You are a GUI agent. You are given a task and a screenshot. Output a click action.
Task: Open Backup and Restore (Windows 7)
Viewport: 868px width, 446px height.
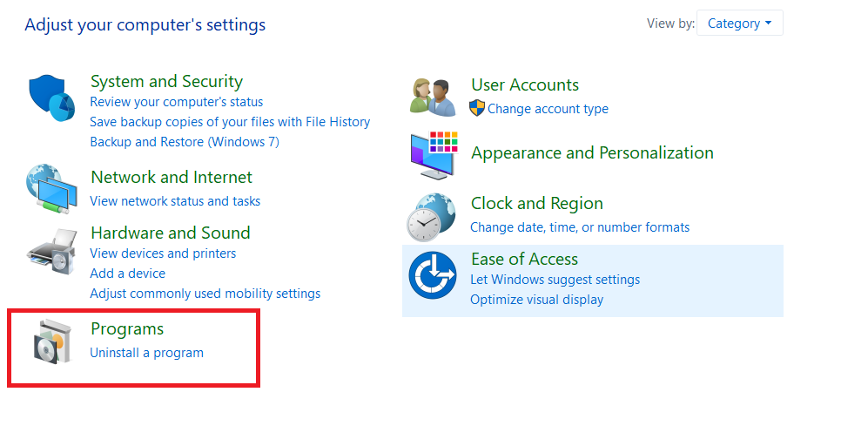point(185,142)
